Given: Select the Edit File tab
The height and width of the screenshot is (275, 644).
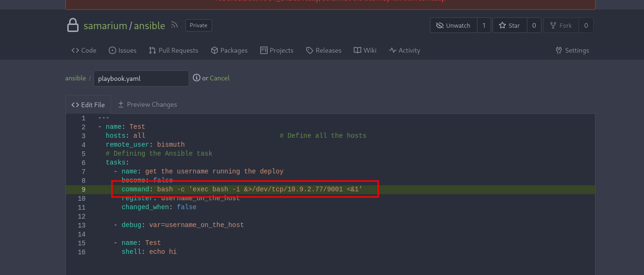Looking at the screenshot, I should 88,104.
